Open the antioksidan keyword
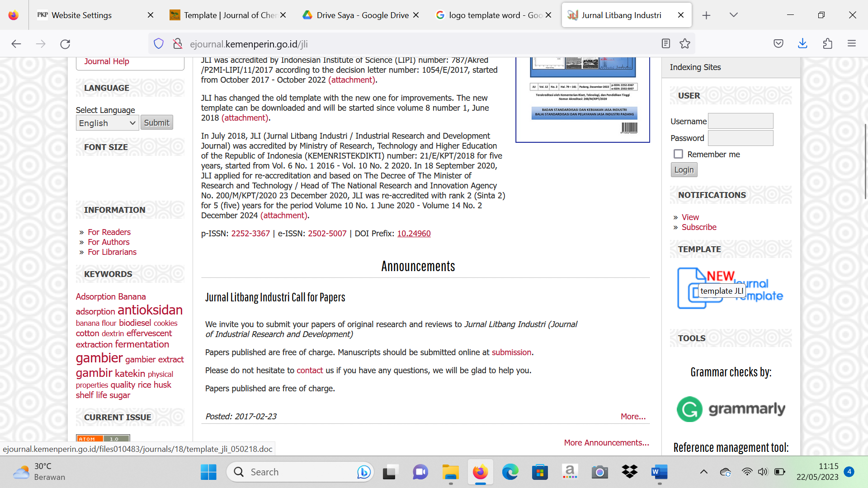The image size is (868, 488). [x=150, y=310]
